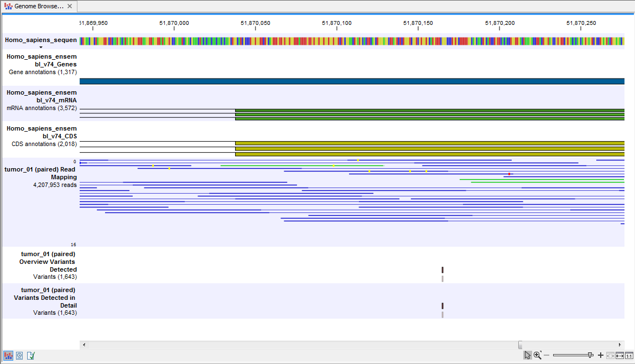The width and height of the screenshot is (635, 364).
Task: Click the 1:1 zoom level icon
Action: [x=629, y=355]
